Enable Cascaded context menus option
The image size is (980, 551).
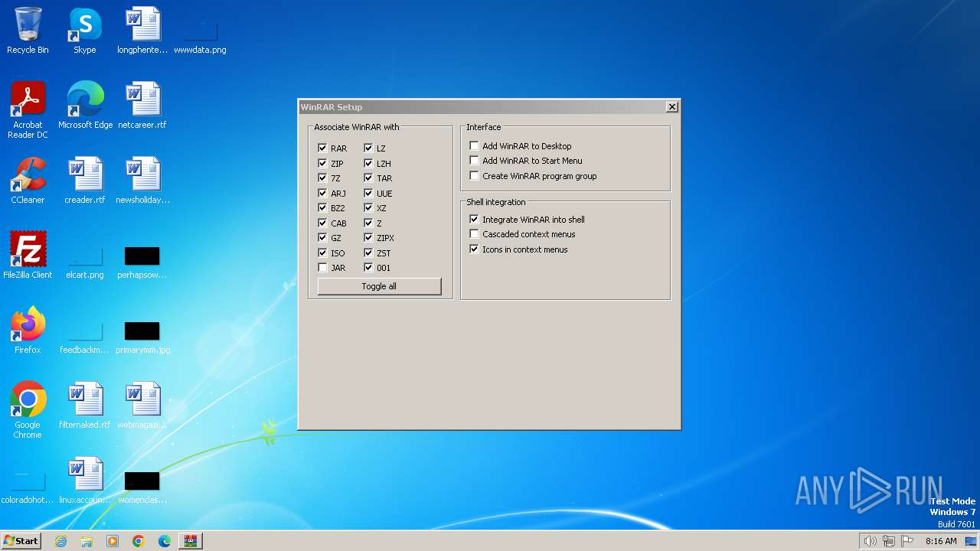tap(474, 234)
